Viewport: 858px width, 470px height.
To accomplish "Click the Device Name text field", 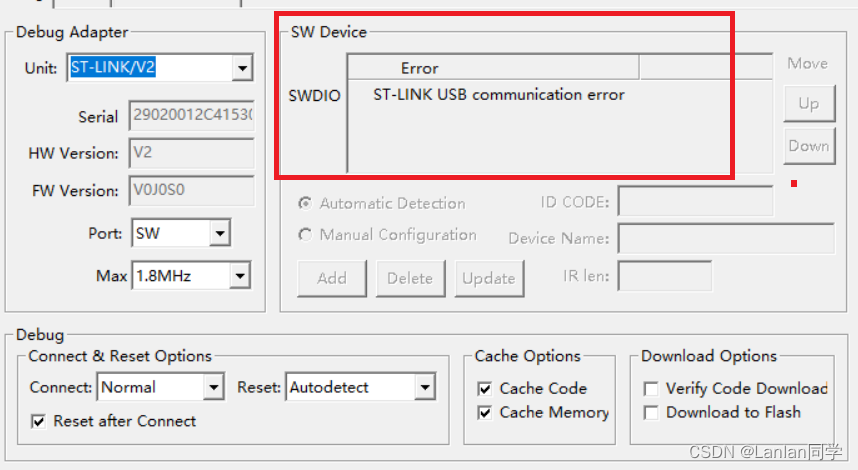I will click(725, 239).
